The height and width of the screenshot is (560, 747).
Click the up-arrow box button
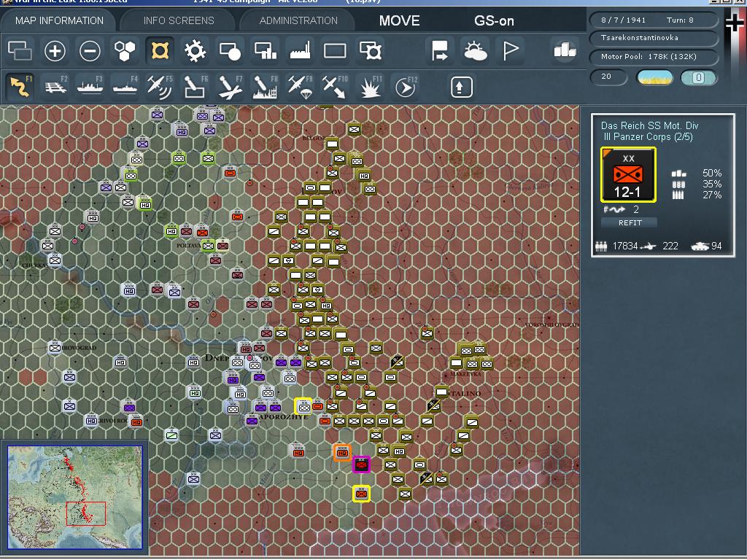(461, 87)
